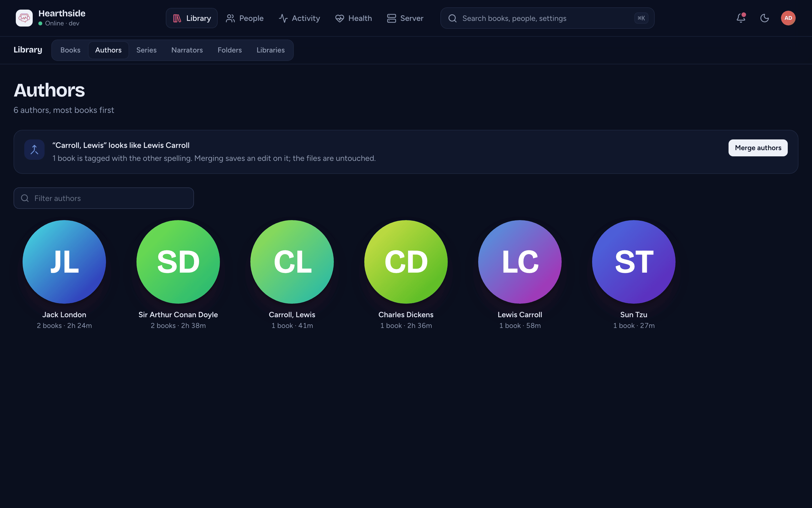812x508 pixels.
Task: Select the Authors tab
Action: [x=108, y=50]
